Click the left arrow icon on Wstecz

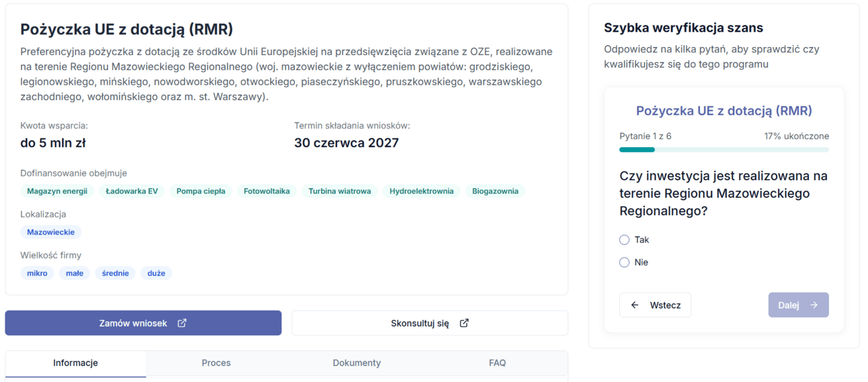point(635,305)
